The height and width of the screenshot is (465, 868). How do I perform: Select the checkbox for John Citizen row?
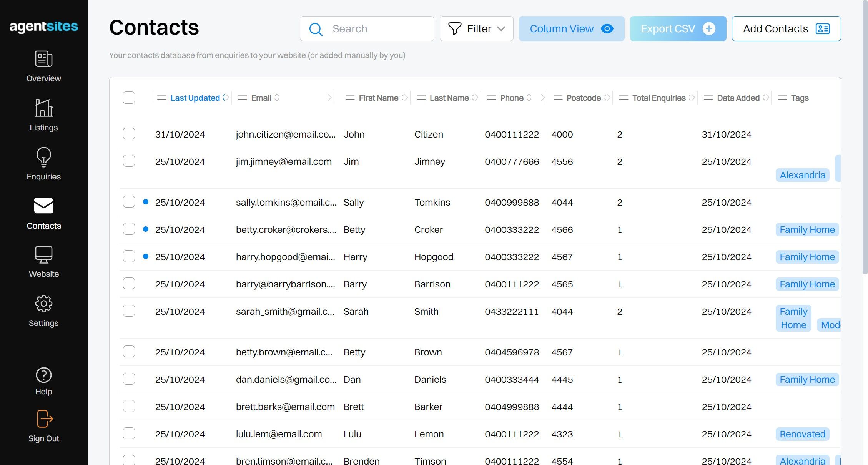(129, 134)
